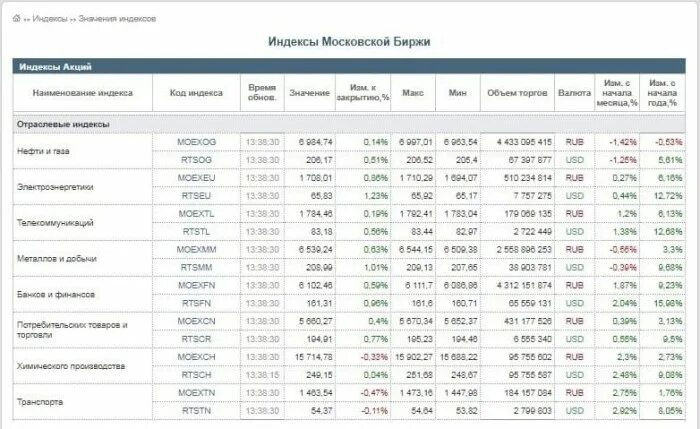700x429 pixels.
Task: Open the RTSTN index code link
Action: 196,410
